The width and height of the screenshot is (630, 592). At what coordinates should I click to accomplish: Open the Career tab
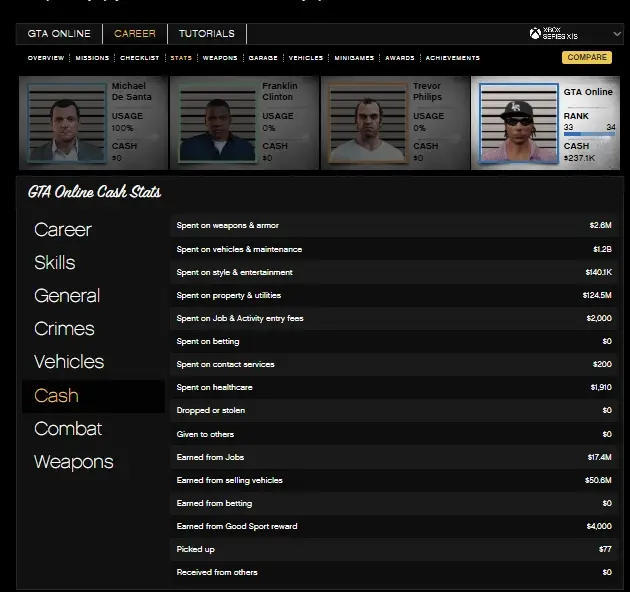[134, 34]
